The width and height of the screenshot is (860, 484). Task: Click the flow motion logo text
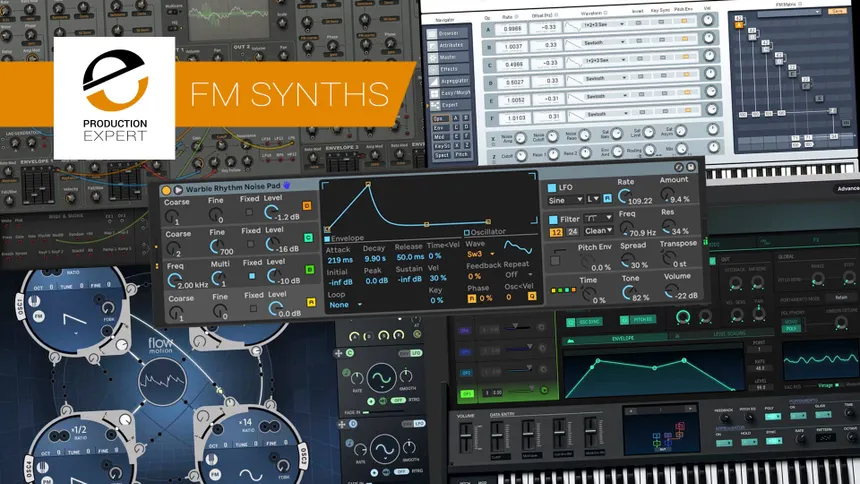coord(160,345)
